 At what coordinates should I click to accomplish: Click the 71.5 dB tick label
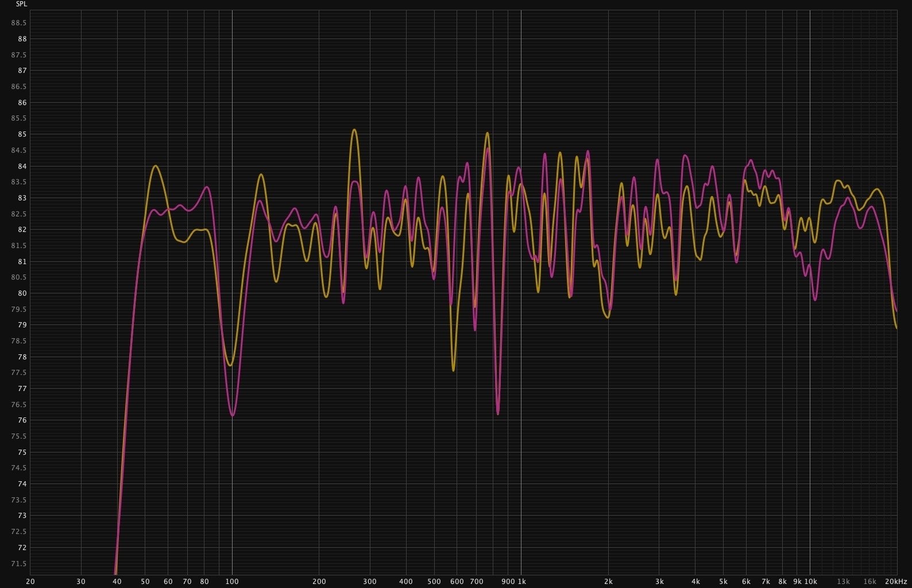pos(19,564)
